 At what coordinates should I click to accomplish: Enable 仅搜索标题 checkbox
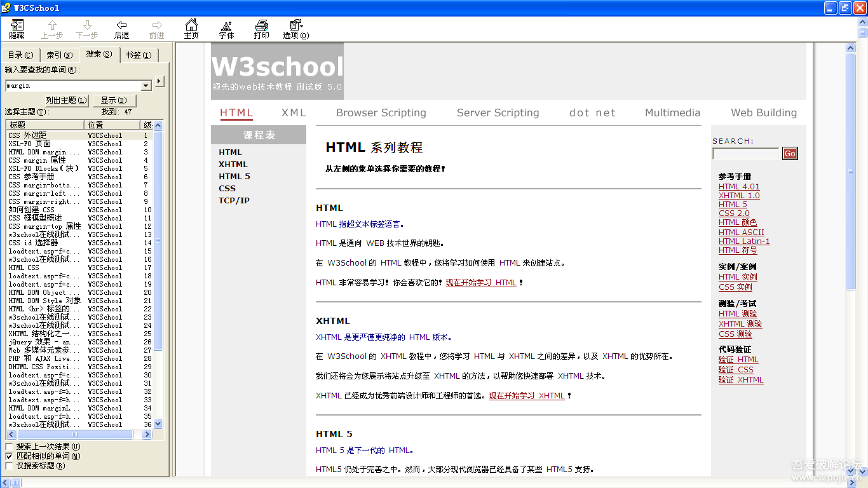point(9,466)
